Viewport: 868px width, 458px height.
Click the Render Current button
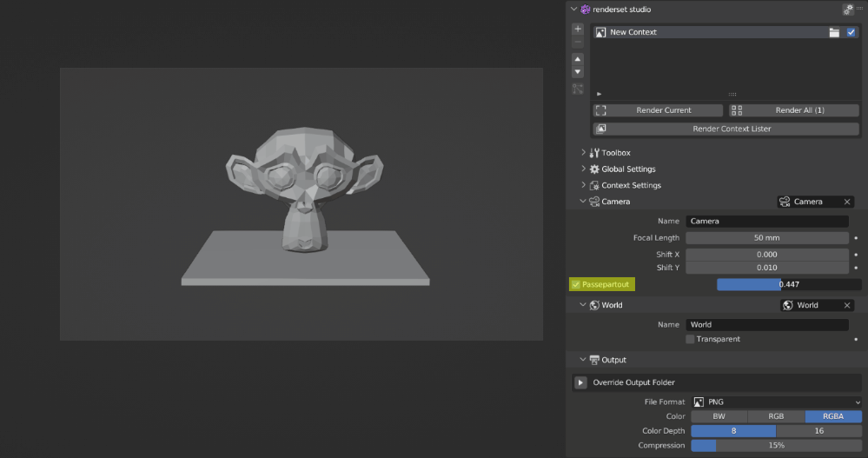[658, 110]
